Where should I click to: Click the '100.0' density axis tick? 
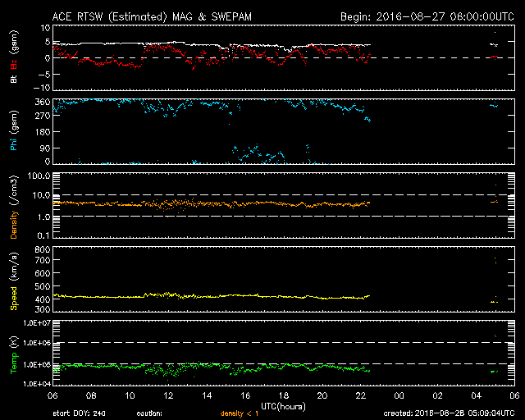[39, 176]
